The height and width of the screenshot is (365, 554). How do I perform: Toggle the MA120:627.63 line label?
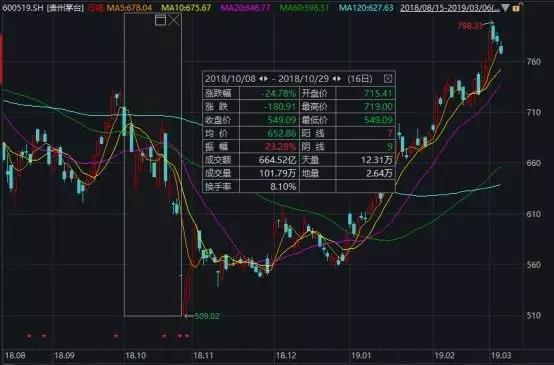366,7
